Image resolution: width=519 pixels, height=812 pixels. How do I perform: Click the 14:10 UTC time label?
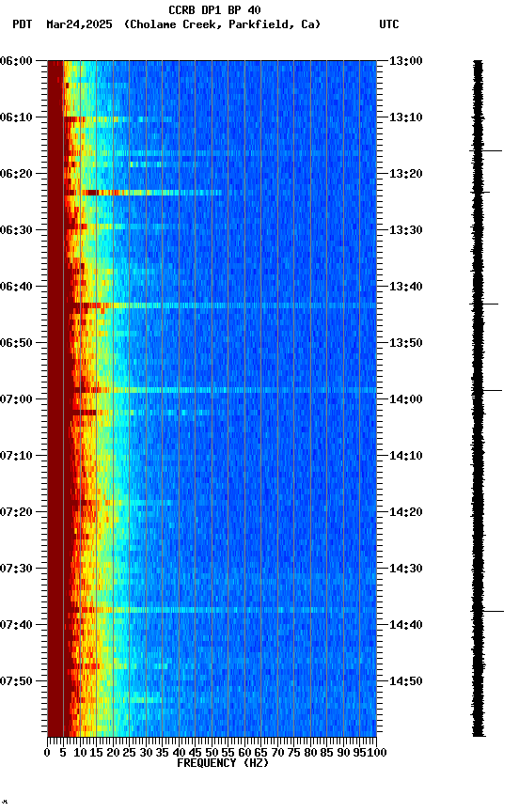click(x=406, y=456)
